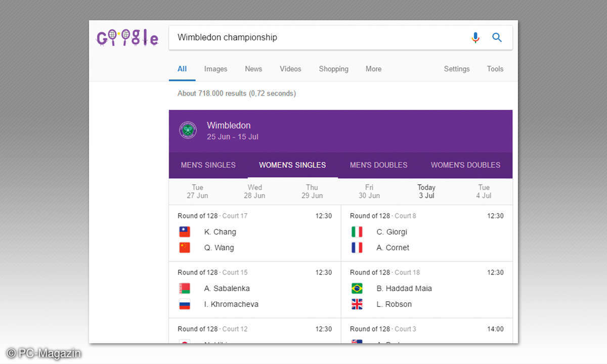Click player name Q. Wang

[219, 248]
